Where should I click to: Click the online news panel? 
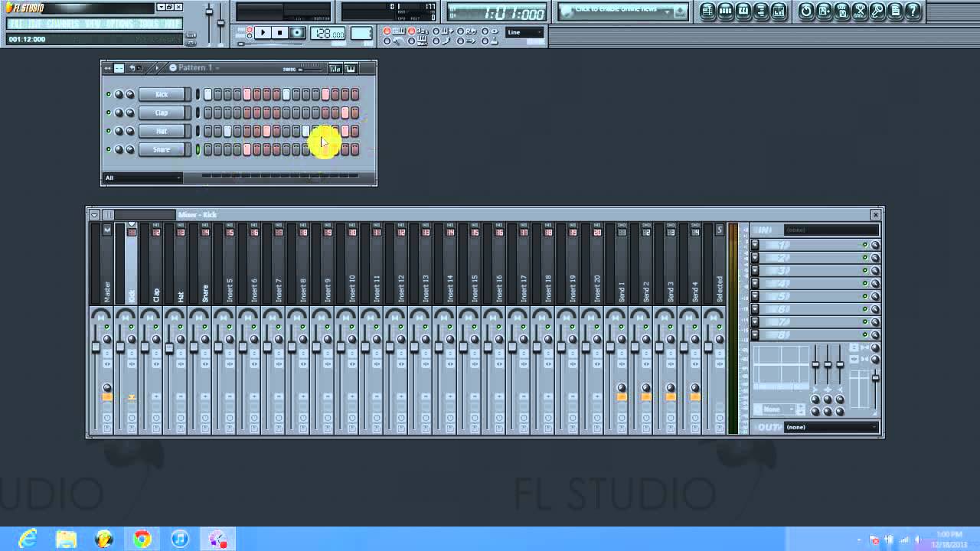coord(624,11)
